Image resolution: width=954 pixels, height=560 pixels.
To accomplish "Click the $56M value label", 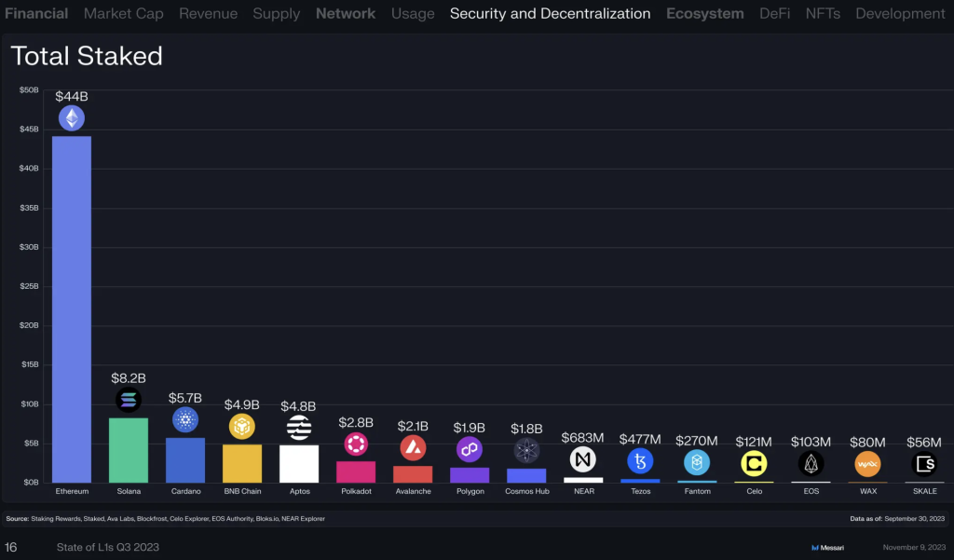I will coord(924,443).
